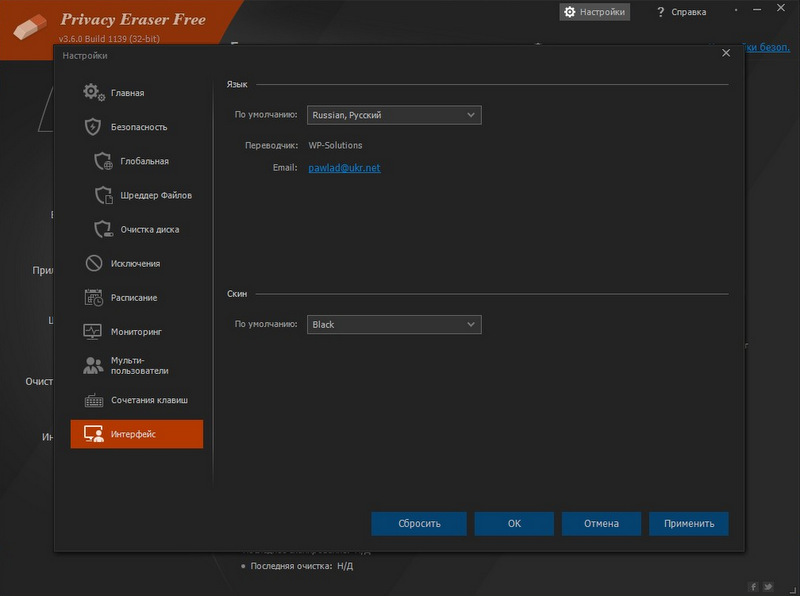Close the Настройки dialog with its X
Viewport: 800px width, 596px height.
(726, 53)
